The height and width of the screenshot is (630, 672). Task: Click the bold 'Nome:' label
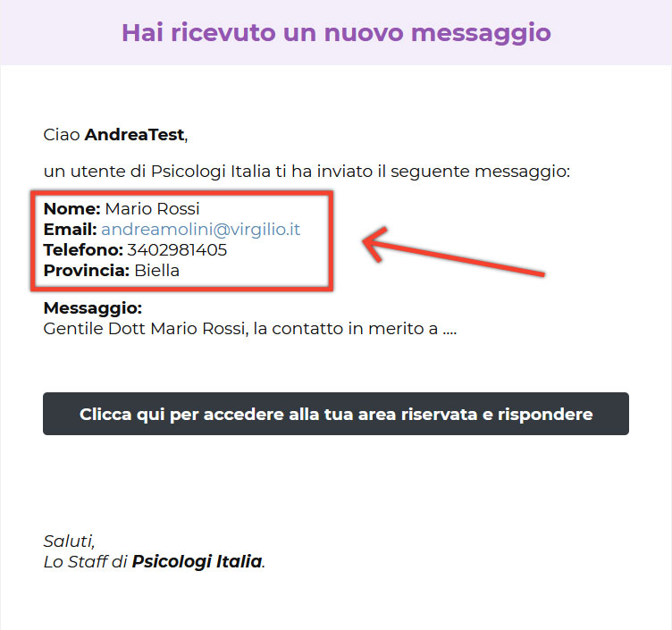[x=72, y=209]
